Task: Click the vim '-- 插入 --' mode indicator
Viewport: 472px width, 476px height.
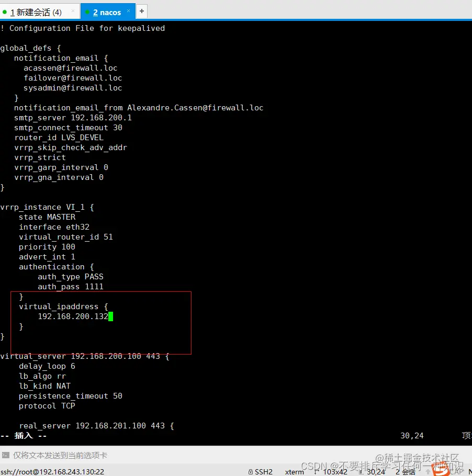Action: coord(24,436)
